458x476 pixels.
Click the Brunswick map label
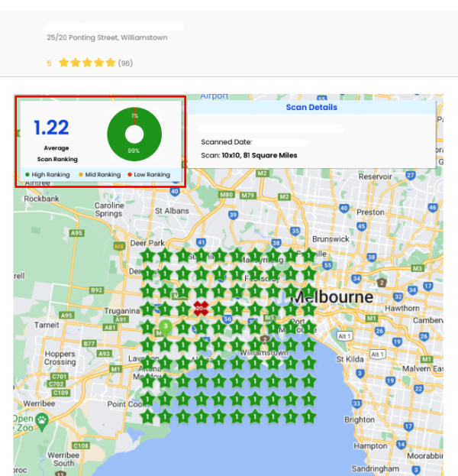[331, 239]
